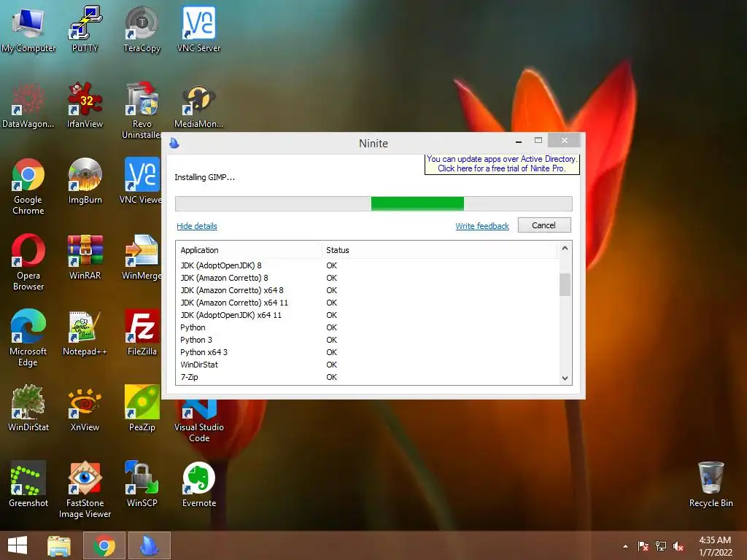Open WinRAR desktop shortcut
The image size is (747, 560).
tap(85, 257)
